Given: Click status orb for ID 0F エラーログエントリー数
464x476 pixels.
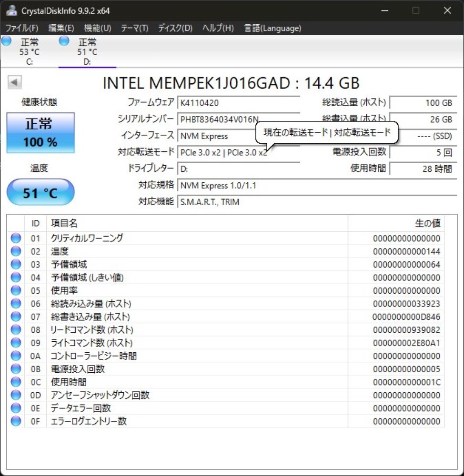Looking at the screenshot, I should pos(16,421).
